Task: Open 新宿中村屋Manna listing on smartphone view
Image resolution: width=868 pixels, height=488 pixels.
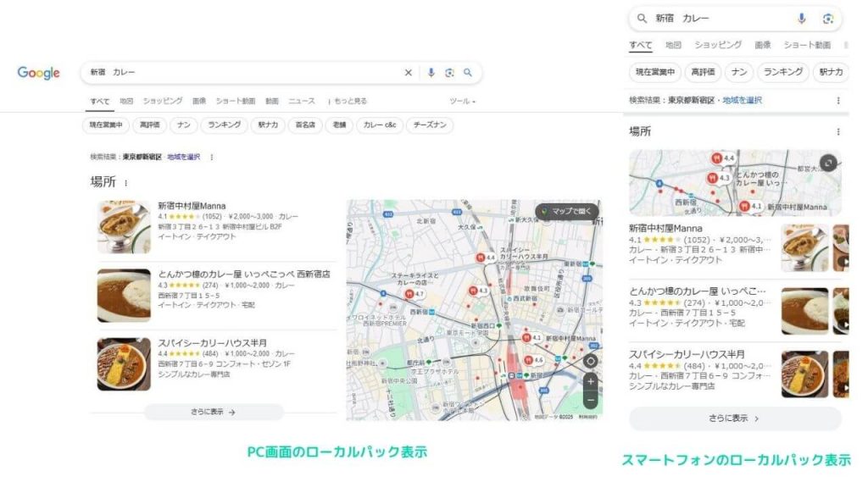Action: pos(665,228)
